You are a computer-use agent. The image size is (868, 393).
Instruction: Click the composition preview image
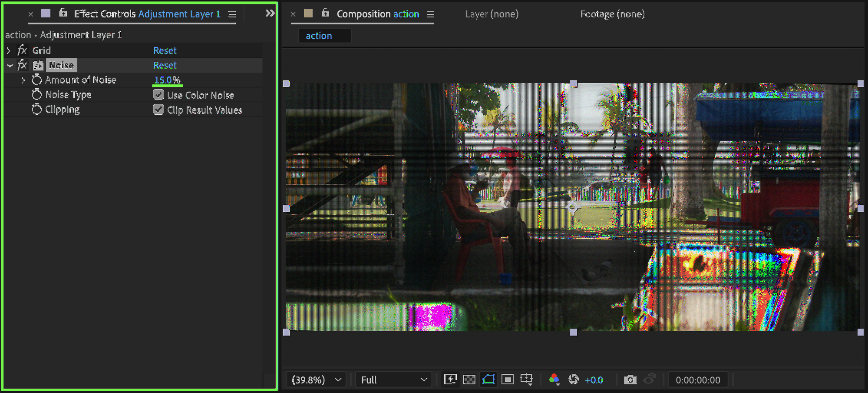pos(573,207)
